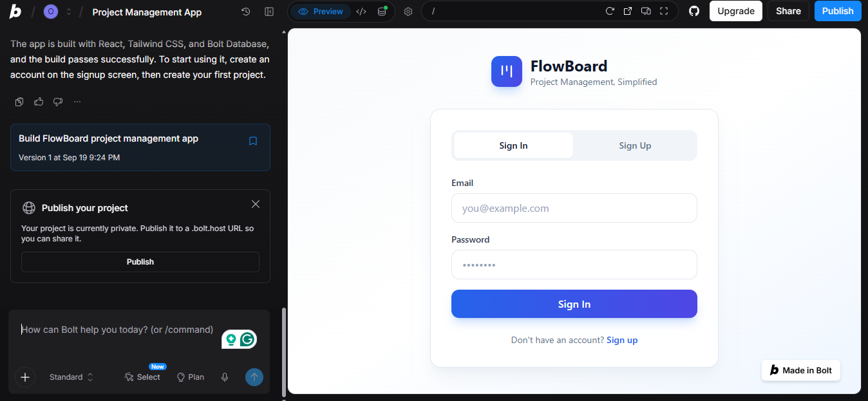This screenshot has width=868, height=401.
Task: Follow the Sign up link below the form
Action: point(622,340)
